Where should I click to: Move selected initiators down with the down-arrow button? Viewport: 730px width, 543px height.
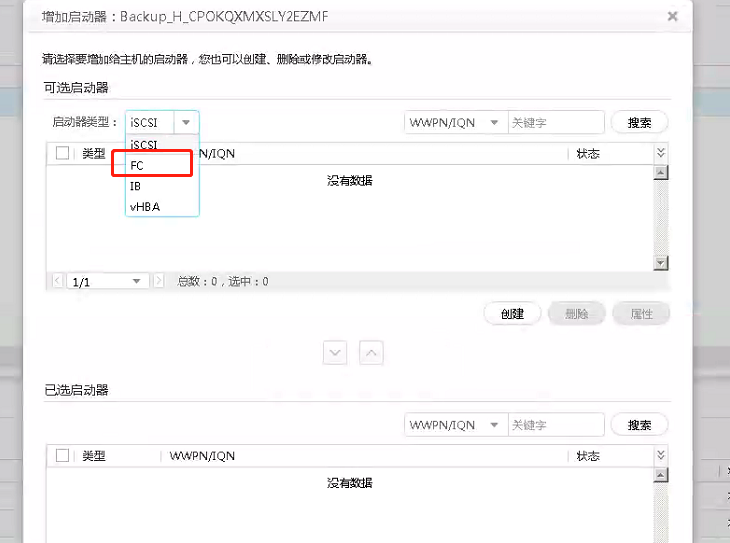(335, 353)
